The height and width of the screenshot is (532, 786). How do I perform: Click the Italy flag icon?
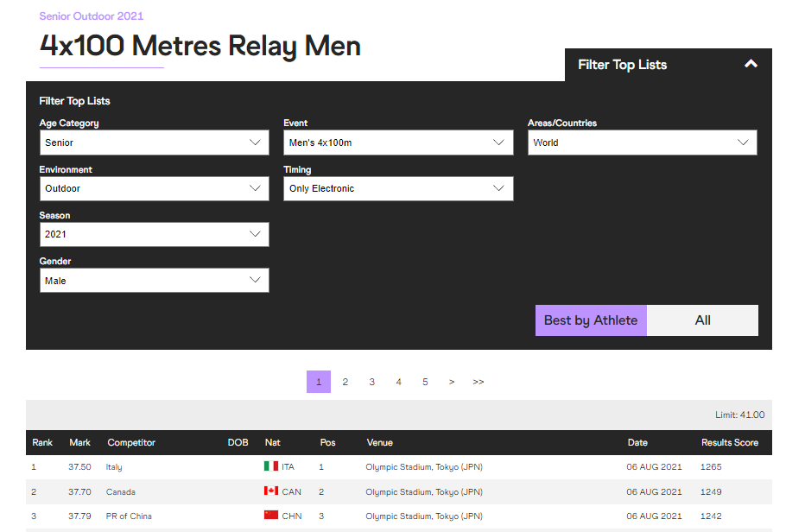[x=271, y=466]
